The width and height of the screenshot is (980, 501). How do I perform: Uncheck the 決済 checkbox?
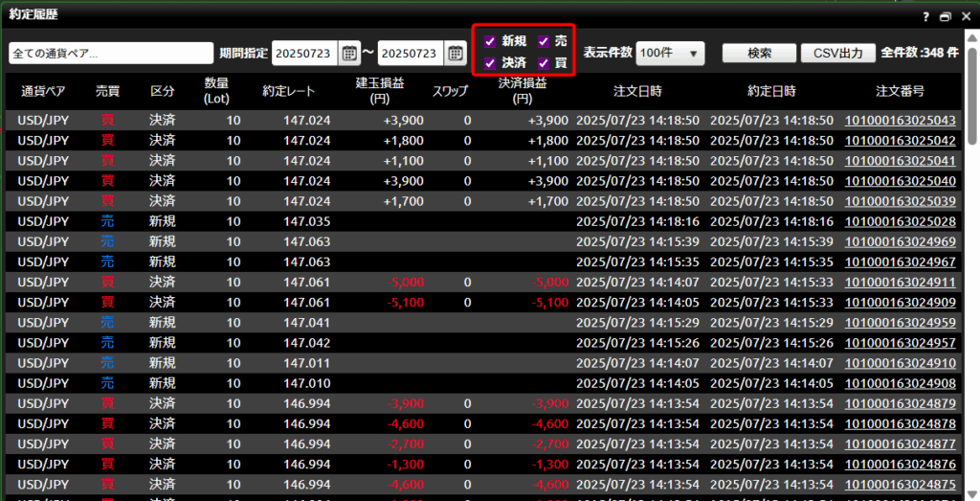(490, 63)
